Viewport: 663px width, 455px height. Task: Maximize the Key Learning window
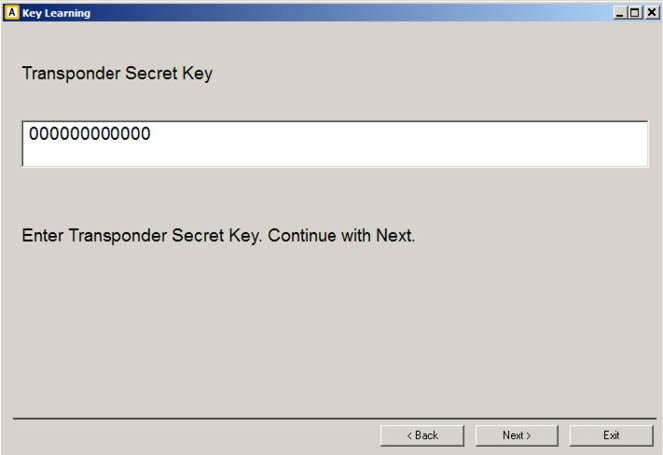[634, 13]
